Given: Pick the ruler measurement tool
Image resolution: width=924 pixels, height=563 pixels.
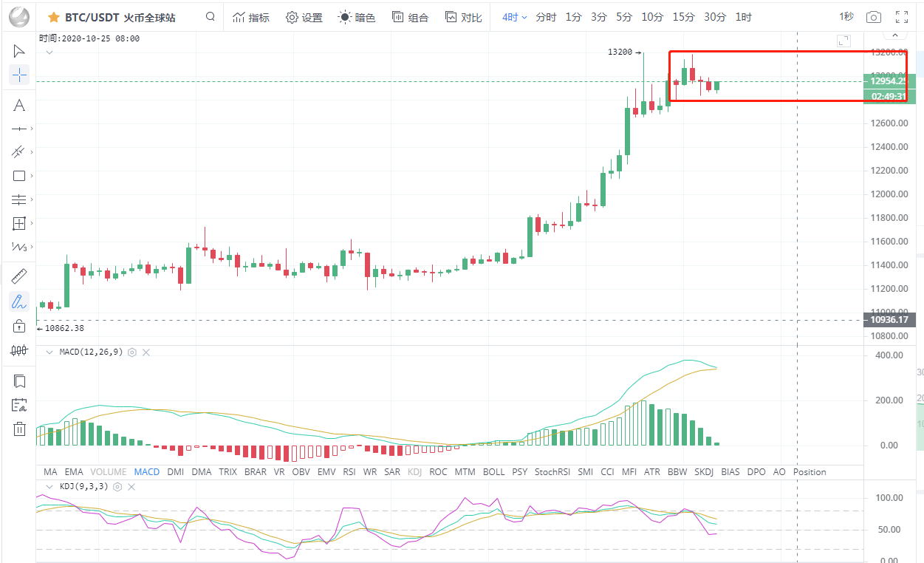Looking at the screenshot, I should click(x=19, y=276).
